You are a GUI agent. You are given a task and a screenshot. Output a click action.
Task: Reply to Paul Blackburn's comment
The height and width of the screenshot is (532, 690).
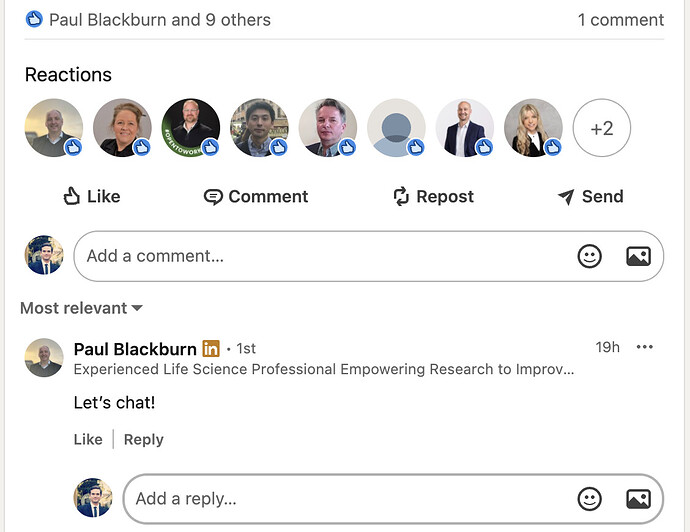coord(143,439)
